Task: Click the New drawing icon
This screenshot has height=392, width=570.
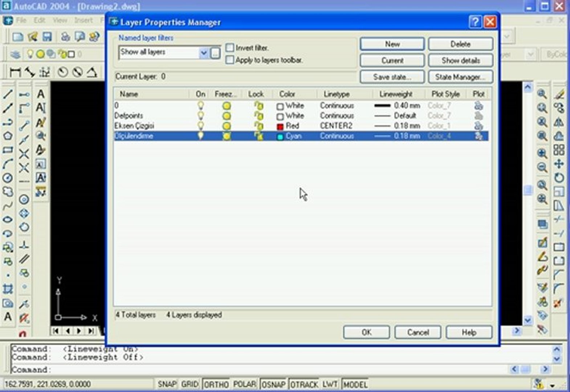Action: point(18,37)
